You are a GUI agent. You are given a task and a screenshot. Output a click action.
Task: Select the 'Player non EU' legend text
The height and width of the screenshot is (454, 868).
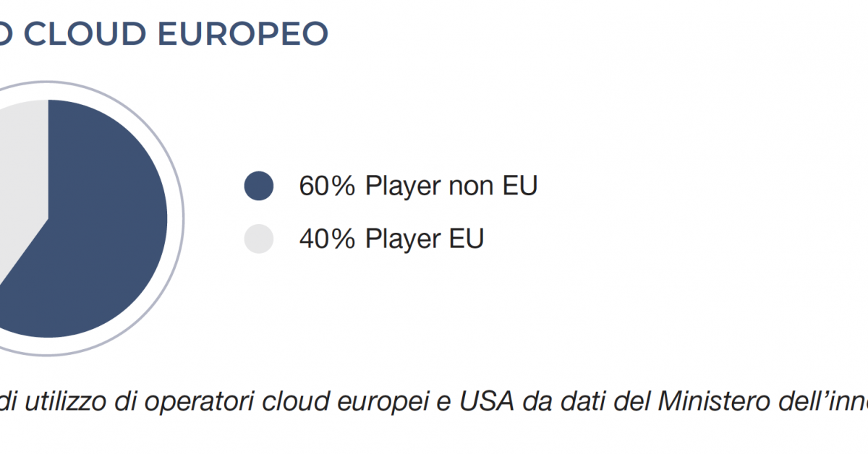click(x=451, y=186)
